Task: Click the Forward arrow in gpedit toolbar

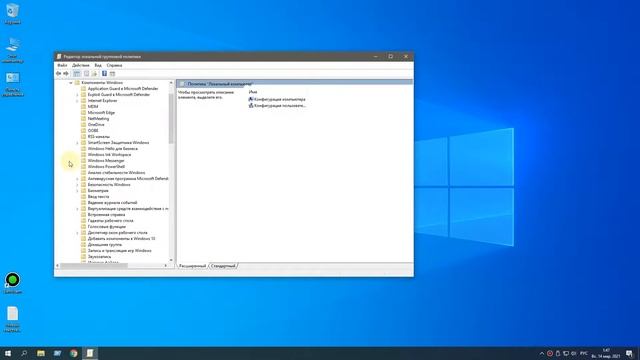Action: [66, 73]
